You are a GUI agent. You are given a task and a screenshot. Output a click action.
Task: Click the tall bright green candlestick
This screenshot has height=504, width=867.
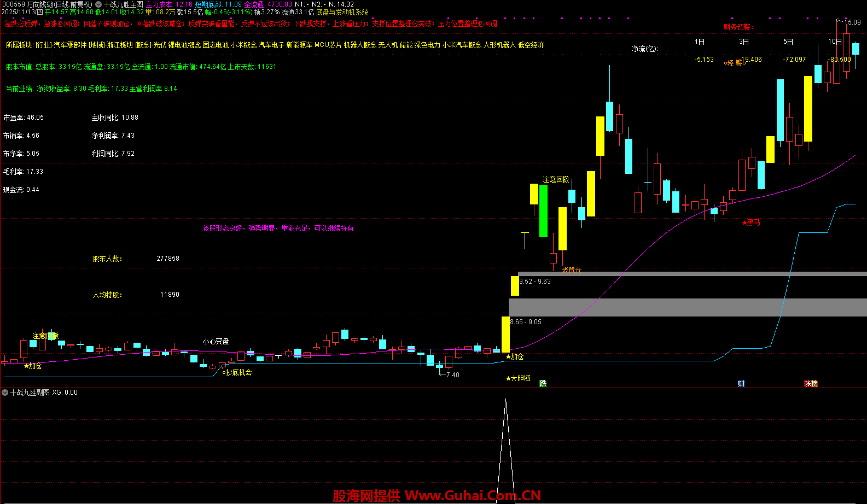(x=543, y=210)
